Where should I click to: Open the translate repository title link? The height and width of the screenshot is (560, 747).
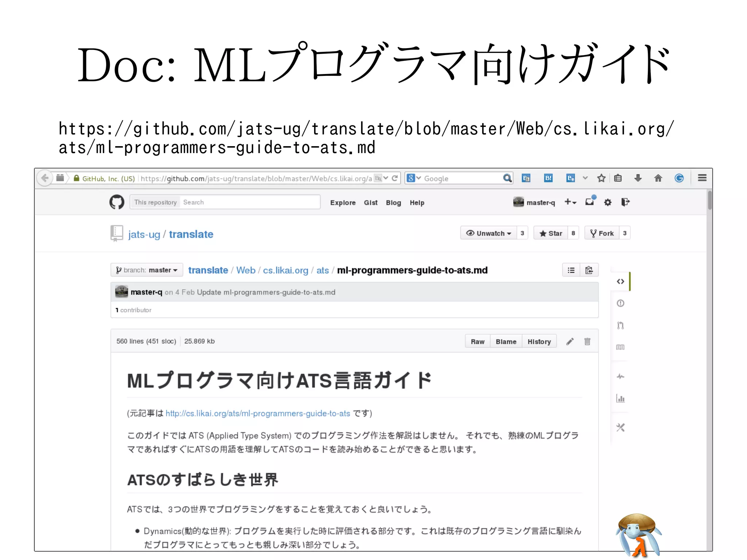click(191, 234)
